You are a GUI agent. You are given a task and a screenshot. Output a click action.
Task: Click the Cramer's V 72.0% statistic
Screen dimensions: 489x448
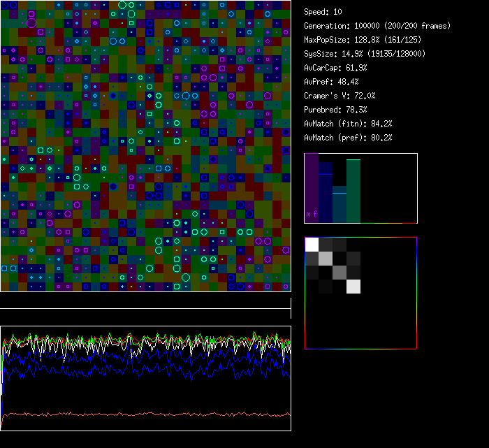coord(340,96)
